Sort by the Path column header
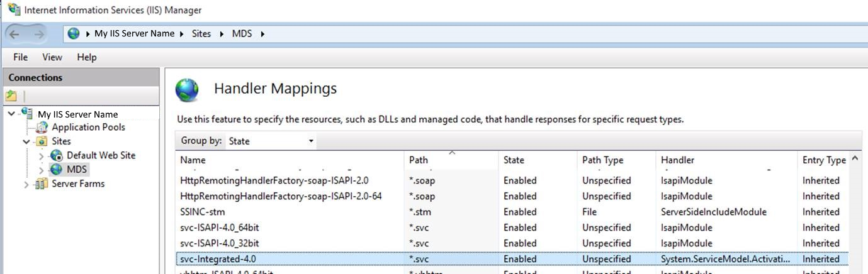 (451, 160)
